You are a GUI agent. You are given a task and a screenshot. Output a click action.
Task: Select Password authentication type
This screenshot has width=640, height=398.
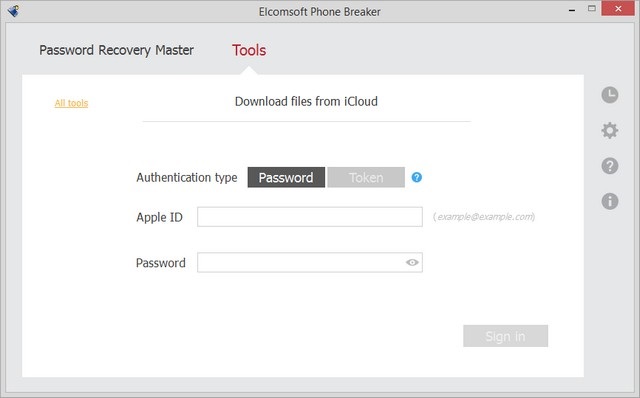coord(286,177)
